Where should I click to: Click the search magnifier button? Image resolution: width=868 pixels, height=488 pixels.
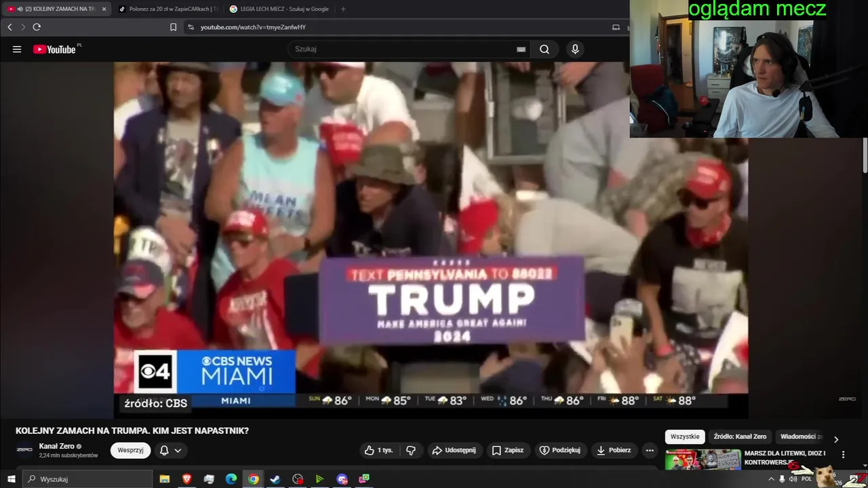pyautogui.click(x=545, y=49)
